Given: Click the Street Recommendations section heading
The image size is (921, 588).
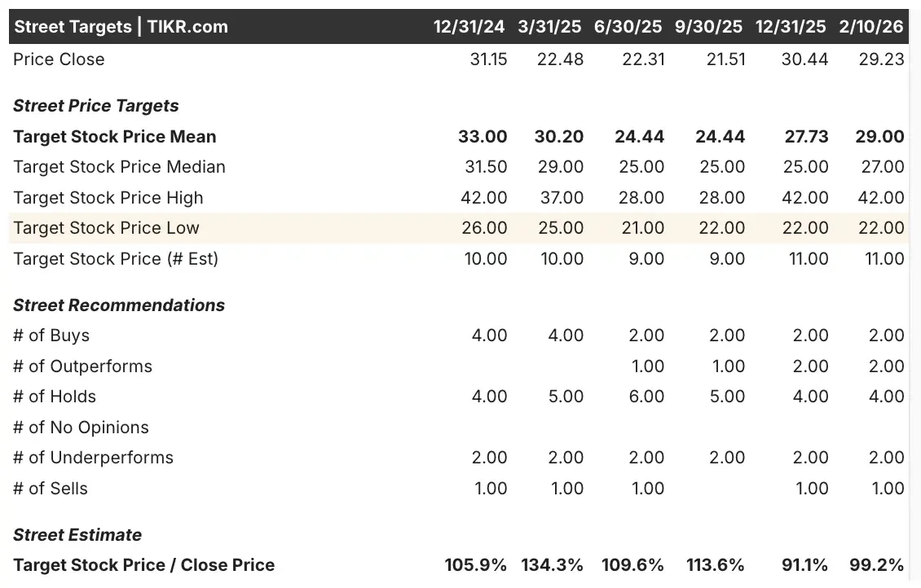Looking at the screenshot, I should tap(119, 305).
